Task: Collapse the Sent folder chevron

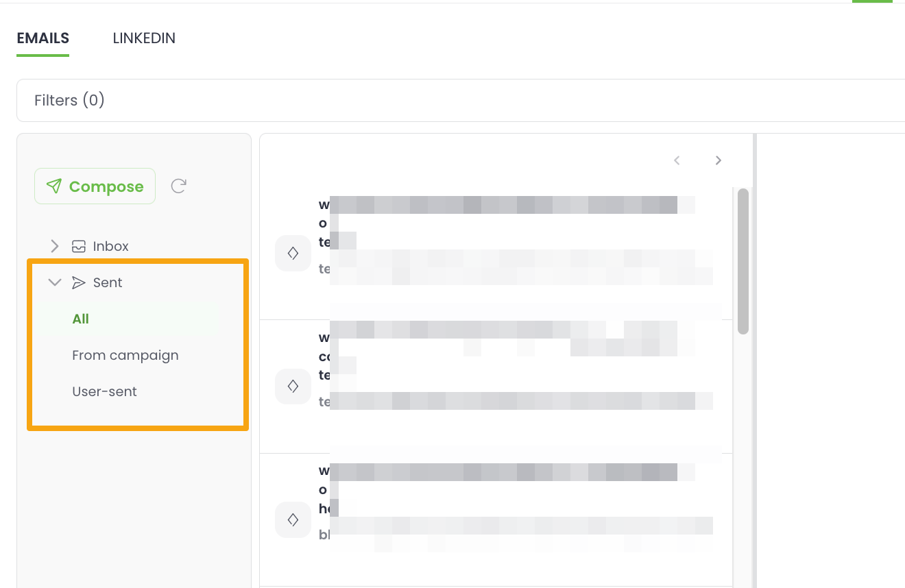Action: click(55, 282)
